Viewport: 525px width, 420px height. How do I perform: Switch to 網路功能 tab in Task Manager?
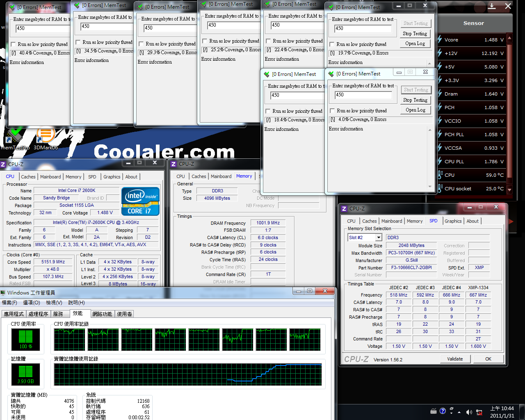coord(102,314)
